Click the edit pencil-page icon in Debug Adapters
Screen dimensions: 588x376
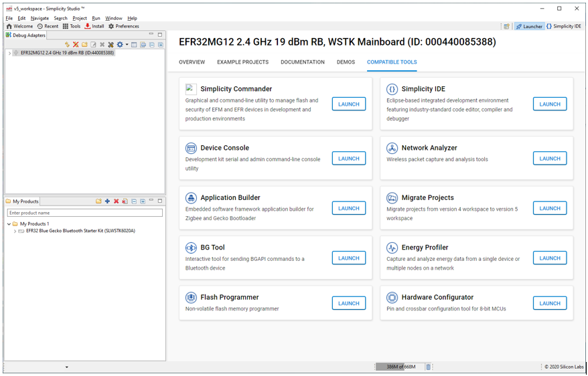click(x=93, y=45)
